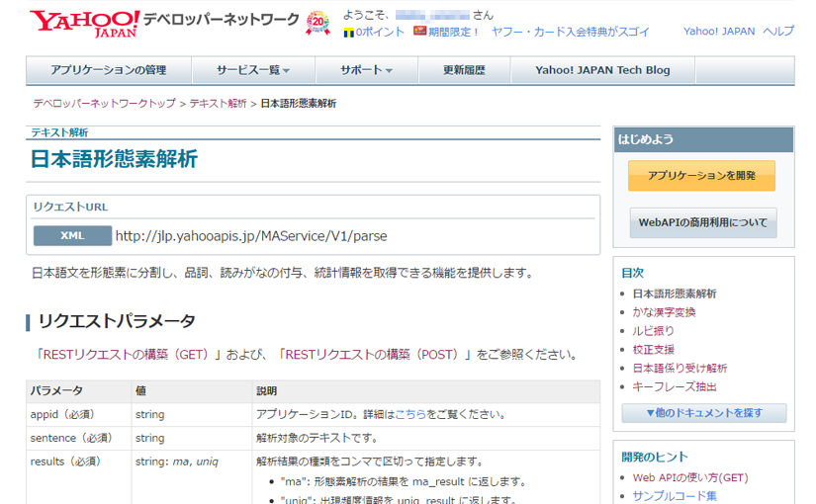Open 日本語係り受け解析 in table of contents
The image size is (816, 504).
point(680,369)
